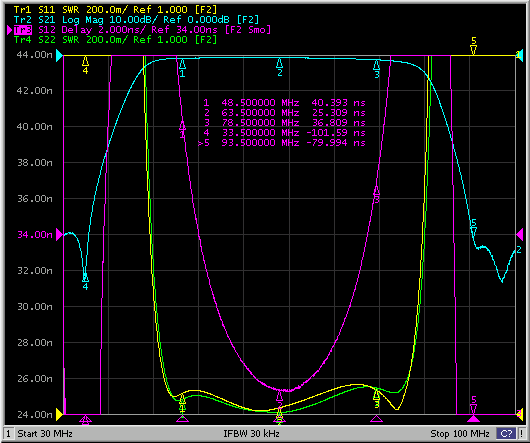The width and height of the screenshot is (530, 443).
Task: Click the Stop 100 MHz field
Action: pos(460,434)
